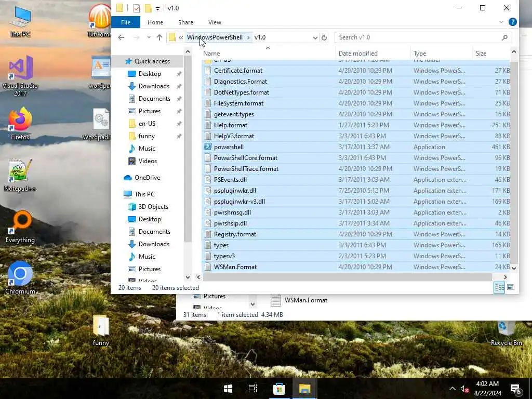Screen dimensions: 532x399
Task: Select the DotNetTypes.format file
Action: pyautogui.click(x=241, y=92)
